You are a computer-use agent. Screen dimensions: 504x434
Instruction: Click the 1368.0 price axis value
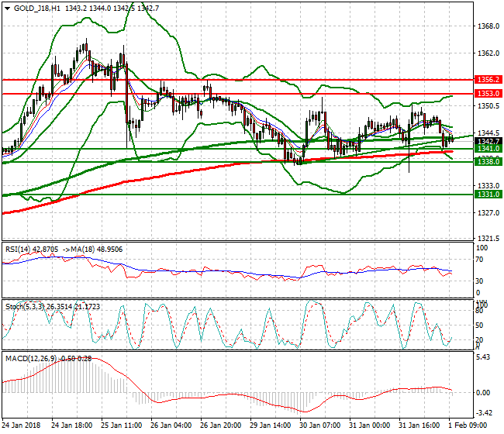point(488,26)
